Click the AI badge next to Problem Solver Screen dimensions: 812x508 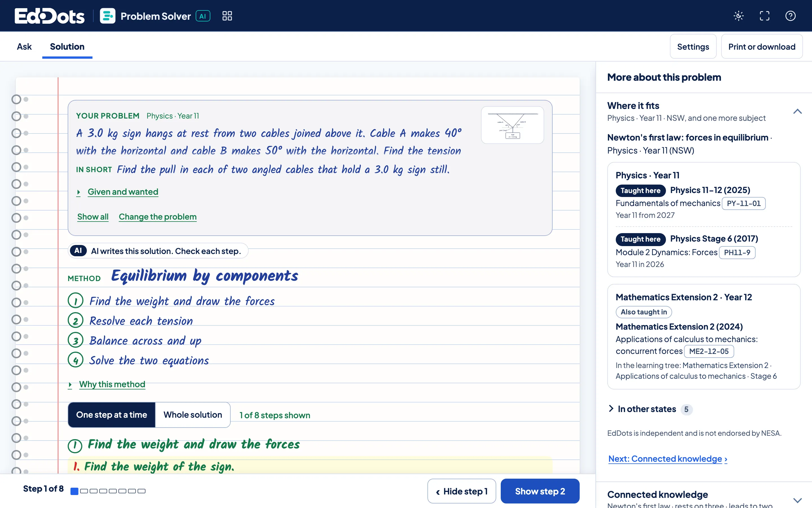tap(203, 16)
